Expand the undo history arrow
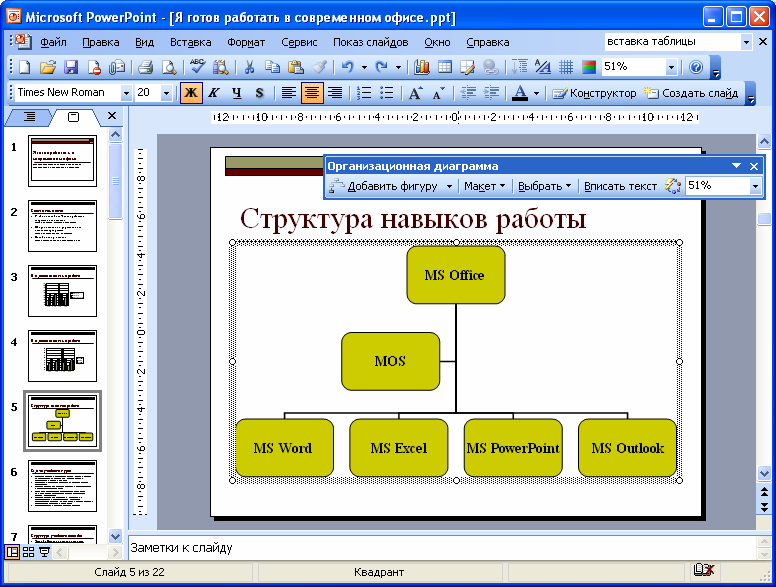 [x=364, y=67]
